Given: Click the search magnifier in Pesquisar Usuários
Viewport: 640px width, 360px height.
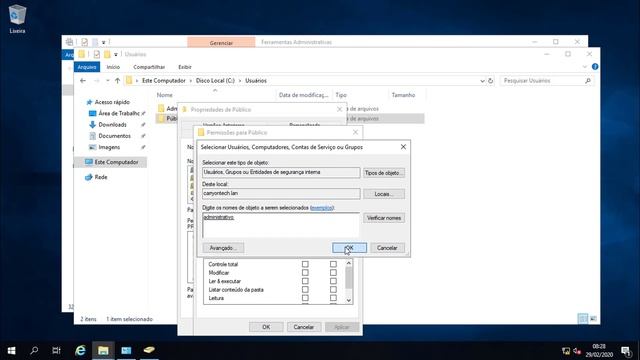Looking at the screenshot, I should (588, 81).
